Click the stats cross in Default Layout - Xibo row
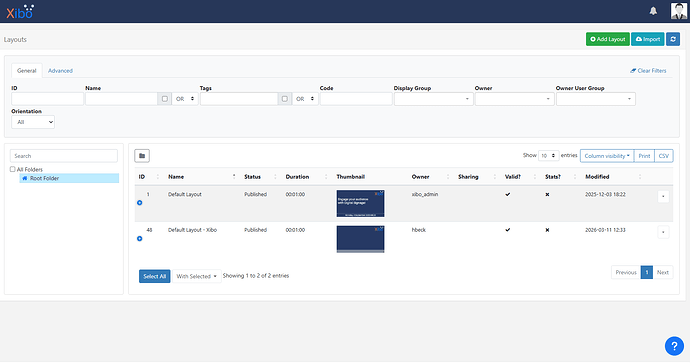This screenshot has height=363, width=690. 547,230
